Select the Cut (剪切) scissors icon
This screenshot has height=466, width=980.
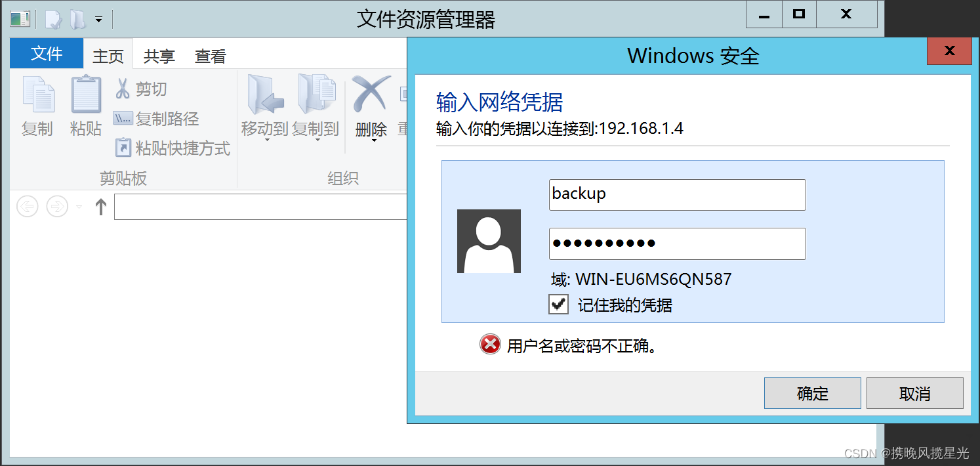coord(123,89)
